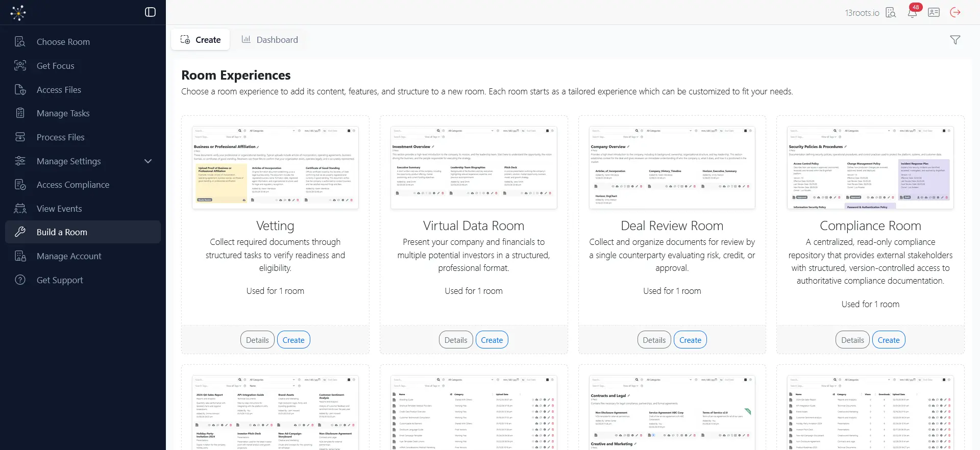Open the Deal Review Room preview thumbnail
980x450 pixels.
pyautogui.click(x=672, y=168)
